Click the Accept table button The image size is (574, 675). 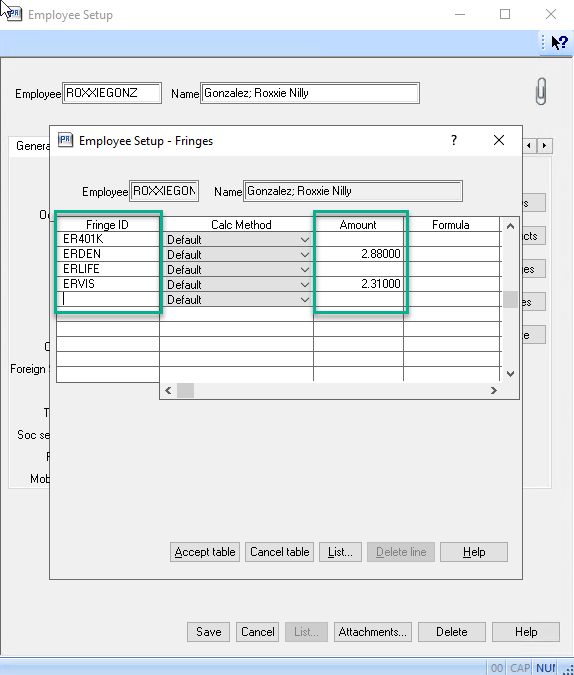point(205,552)
